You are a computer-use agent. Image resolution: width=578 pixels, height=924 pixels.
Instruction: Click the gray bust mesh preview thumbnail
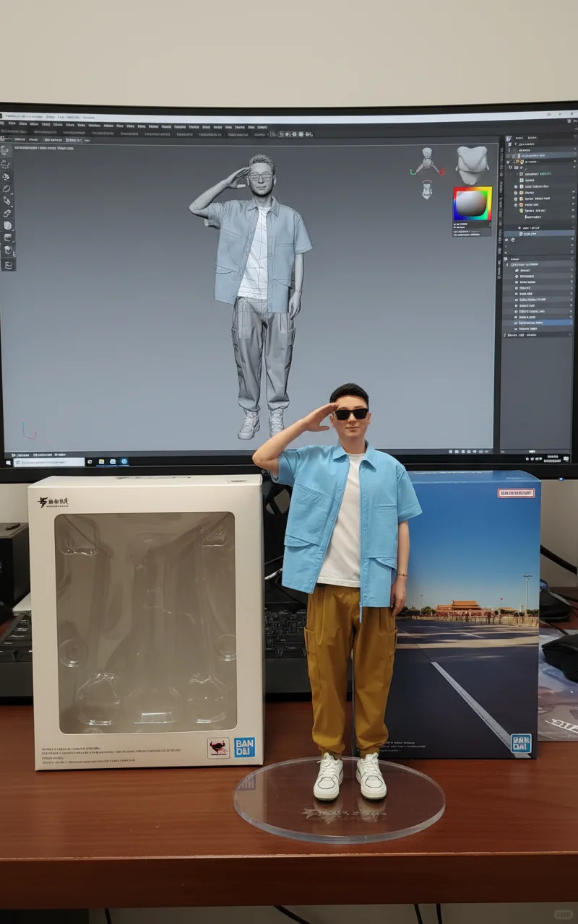click(472, 165)
